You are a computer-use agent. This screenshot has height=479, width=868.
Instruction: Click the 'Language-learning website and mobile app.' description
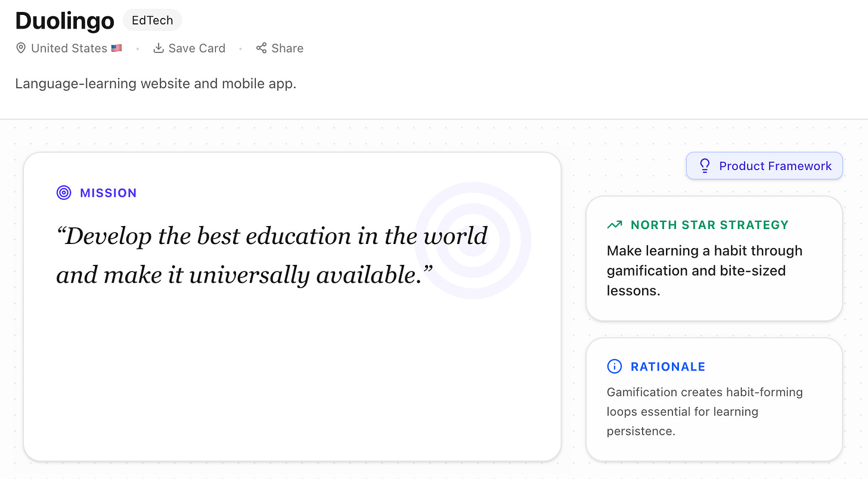pos(156,84)
